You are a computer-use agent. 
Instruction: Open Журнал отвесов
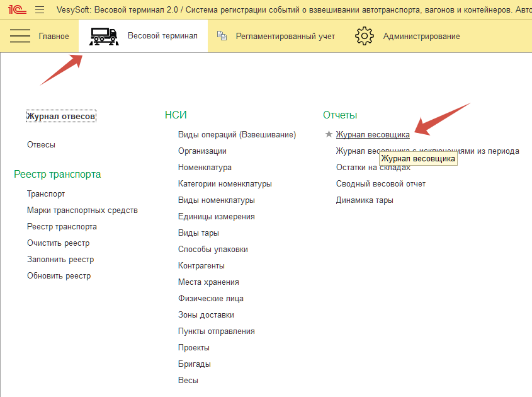pos(61,116)
